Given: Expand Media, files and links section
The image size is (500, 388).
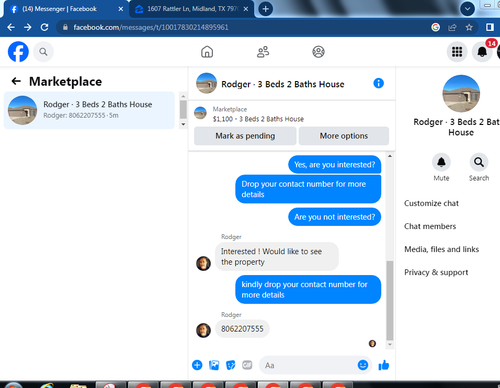Looking at the screenshot, I should (441, 249).
